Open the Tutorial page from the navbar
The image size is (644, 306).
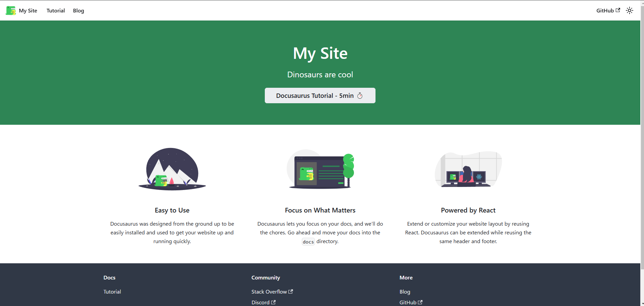pos(56,10)
